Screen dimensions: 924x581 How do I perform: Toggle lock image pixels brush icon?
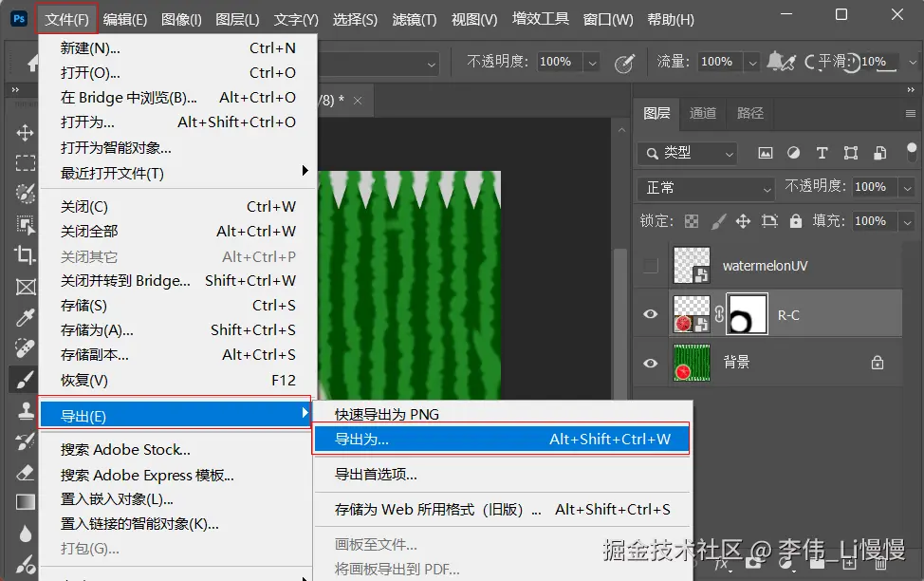pyautogui.click(x=718, y=221)
